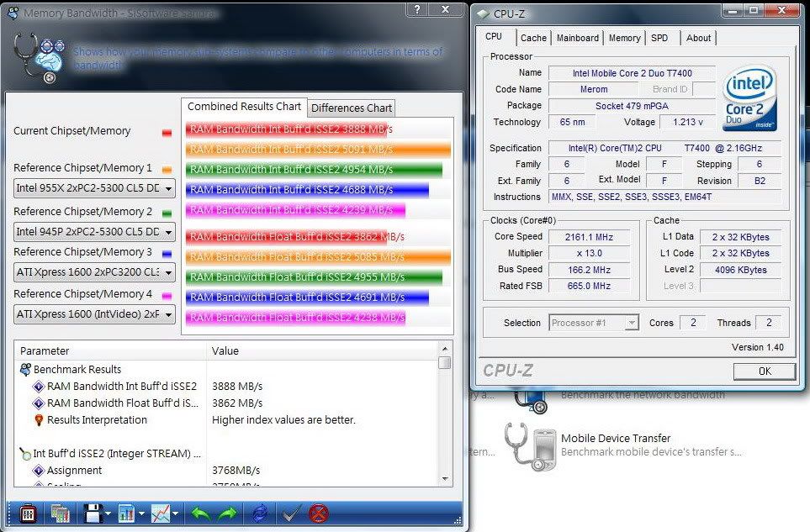Open the Cache tab in CPU-Z
Screen dimensions: 810x532
[533, 38]
